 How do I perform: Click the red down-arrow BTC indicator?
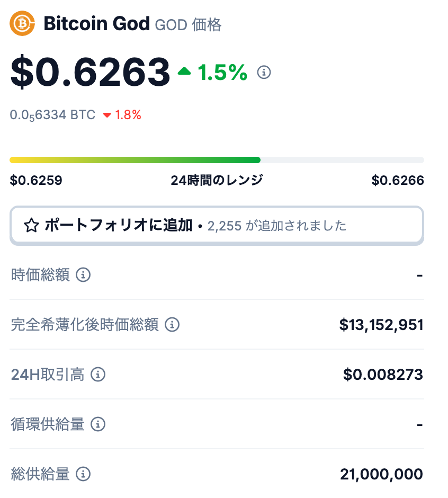click(107, 115)
